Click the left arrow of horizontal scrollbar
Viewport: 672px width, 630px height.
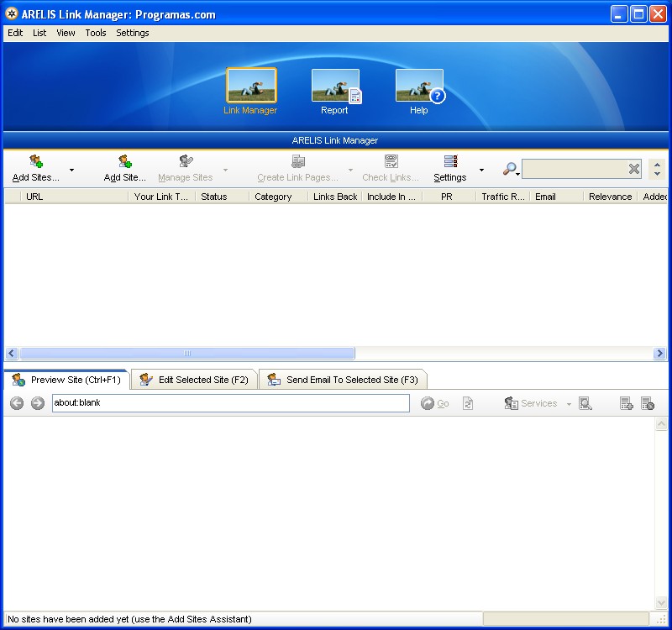12,353
